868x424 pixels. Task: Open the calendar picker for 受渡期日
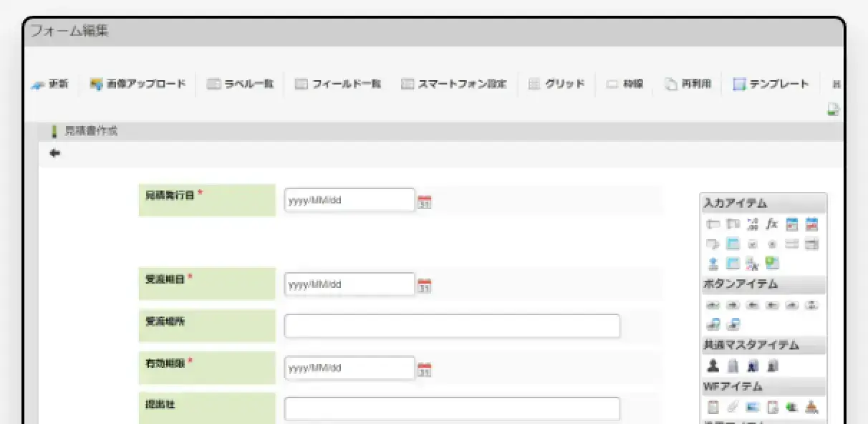(425, 285)
